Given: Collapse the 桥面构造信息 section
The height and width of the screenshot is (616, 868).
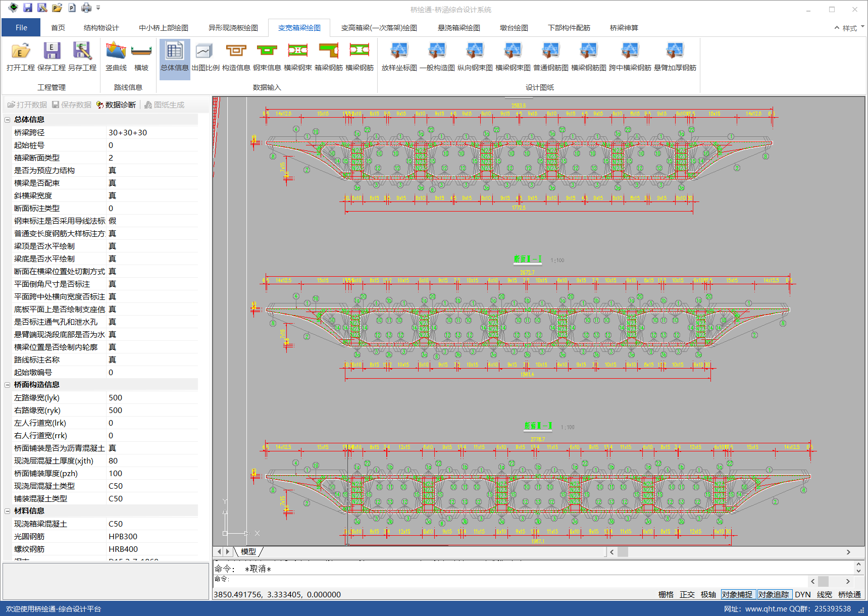Looking at the screenshot, I should click(x=8, y=385).
